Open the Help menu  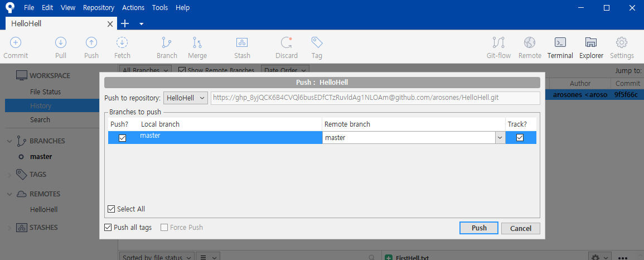(182, 7)
